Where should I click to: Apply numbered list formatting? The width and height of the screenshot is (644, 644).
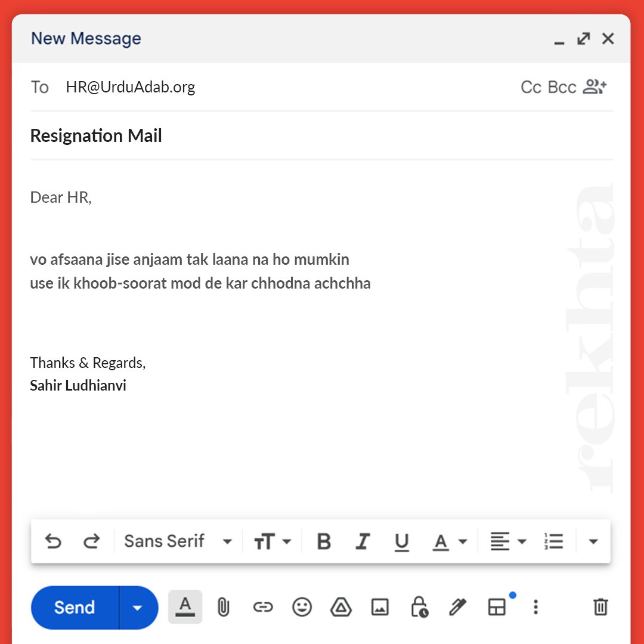pyautogui.click(x=553, y=541)
